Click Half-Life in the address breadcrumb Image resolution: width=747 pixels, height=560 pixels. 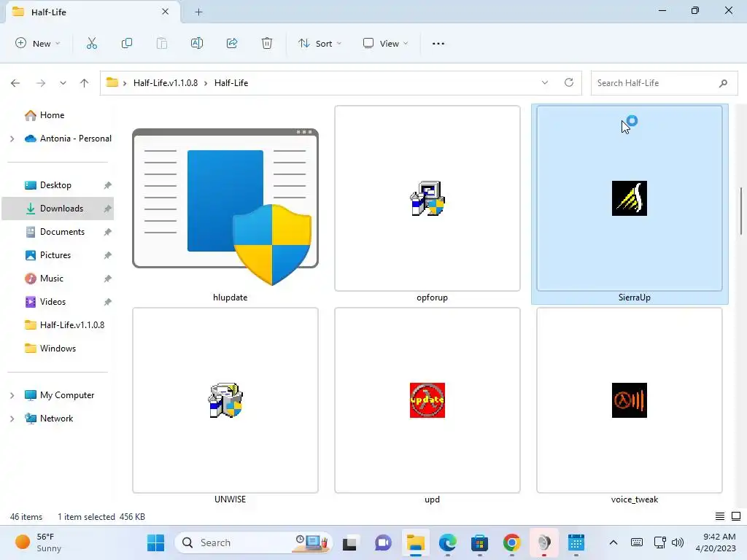point(231,83)
